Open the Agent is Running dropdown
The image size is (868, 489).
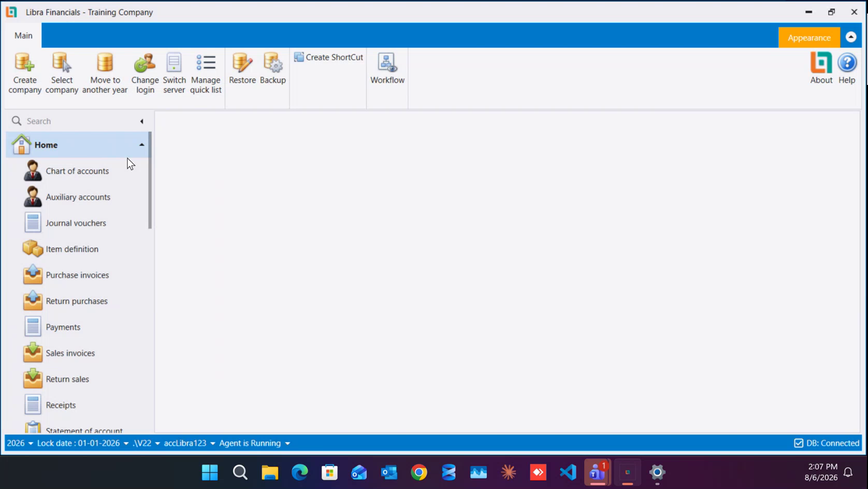point(255,443)
